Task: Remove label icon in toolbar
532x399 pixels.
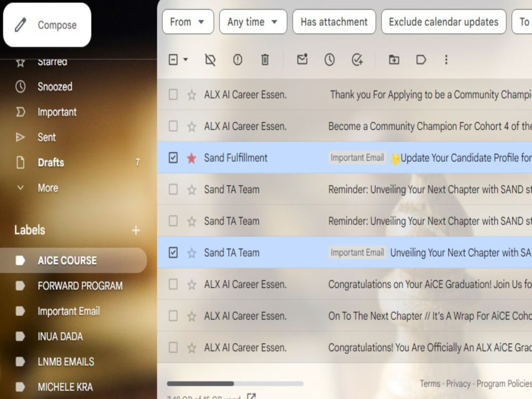Action: [x=210, y=60]
